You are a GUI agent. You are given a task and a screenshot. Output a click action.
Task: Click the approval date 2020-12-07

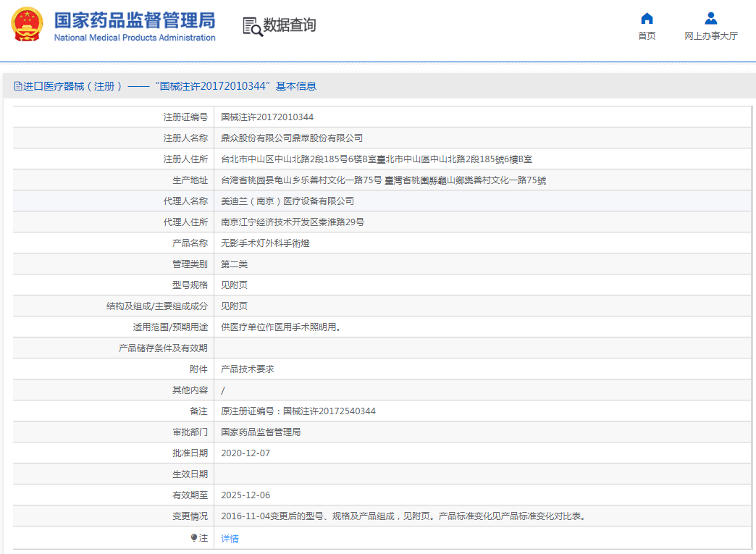pos(245,453)
